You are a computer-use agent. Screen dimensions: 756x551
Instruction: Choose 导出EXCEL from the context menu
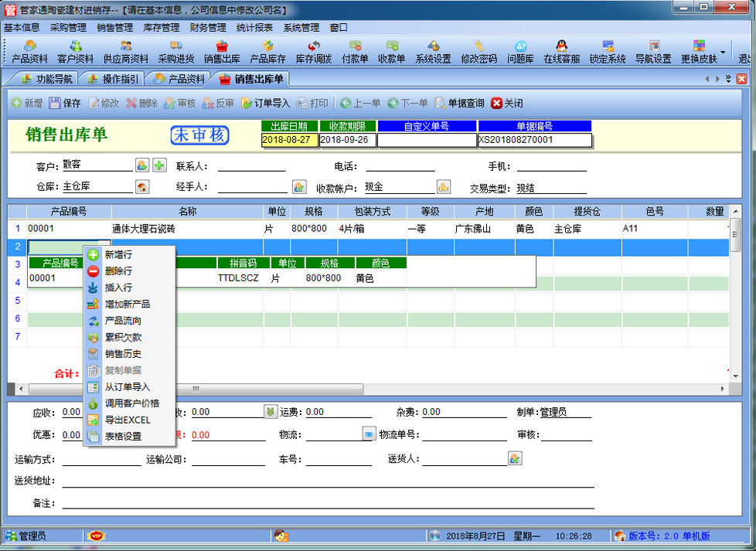pyautogui.click(x=127, y=420)
